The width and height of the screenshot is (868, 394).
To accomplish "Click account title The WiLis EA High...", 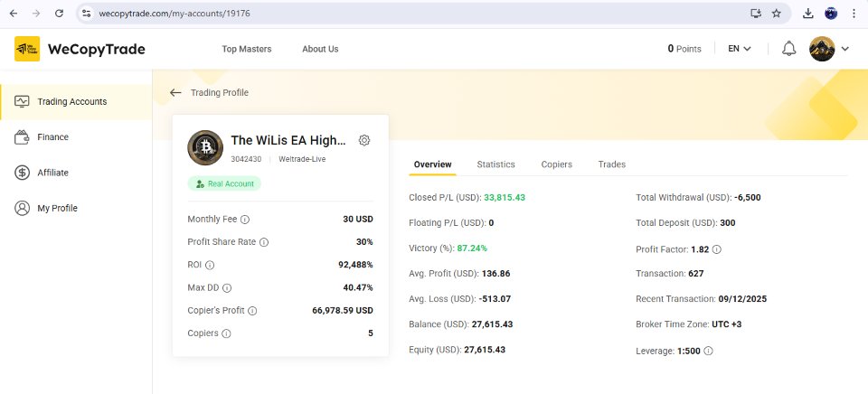I will [x=288, y=141].
